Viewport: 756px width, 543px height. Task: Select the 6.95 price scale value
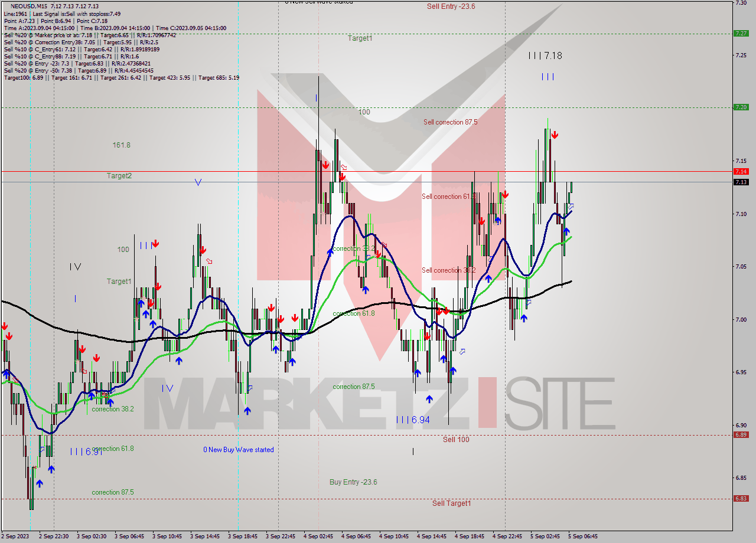click(x=741, y=372)
